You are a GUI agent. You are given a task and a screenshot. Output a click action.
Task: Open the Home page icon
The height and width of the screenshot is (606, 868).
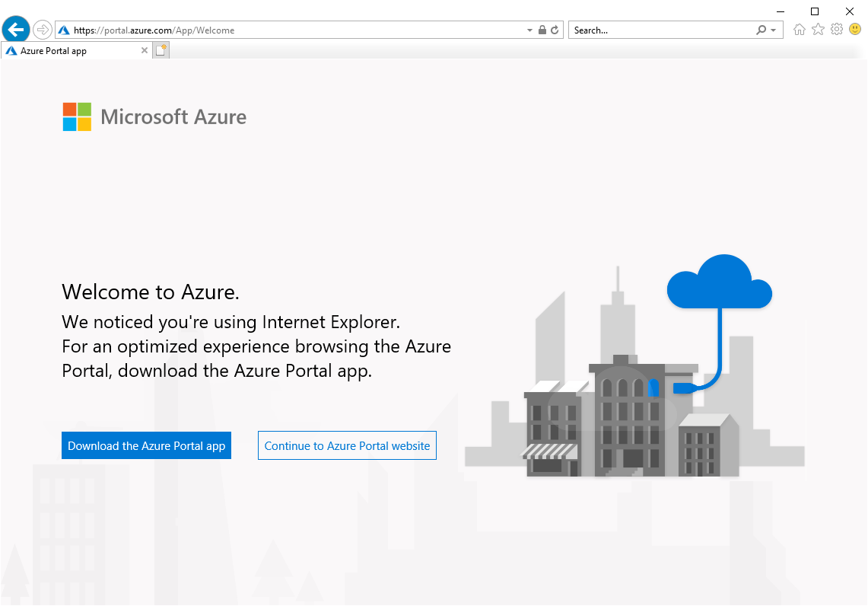tap(799, 30)
